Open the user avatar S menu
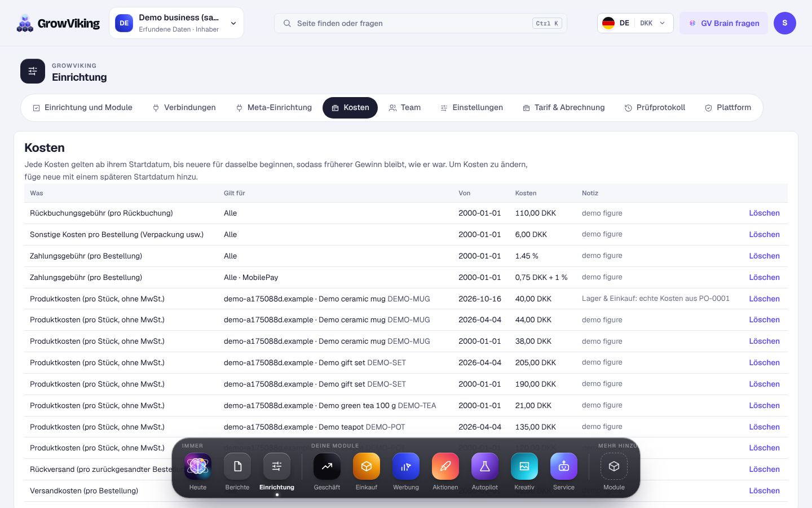This screenshot has width=812, height=508. [x=785, y=23]
